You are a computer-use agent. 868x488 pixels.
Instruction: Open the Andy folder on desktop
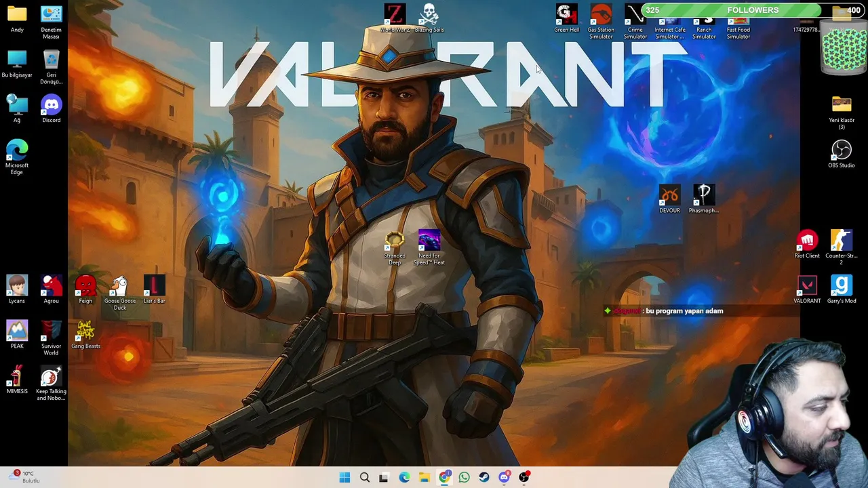click(x=17, y=19)
